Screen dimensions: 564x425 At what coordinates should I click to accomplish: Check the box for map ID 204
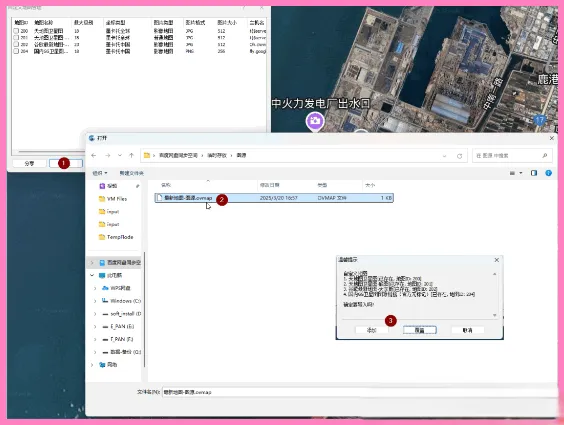coord(16,51)
